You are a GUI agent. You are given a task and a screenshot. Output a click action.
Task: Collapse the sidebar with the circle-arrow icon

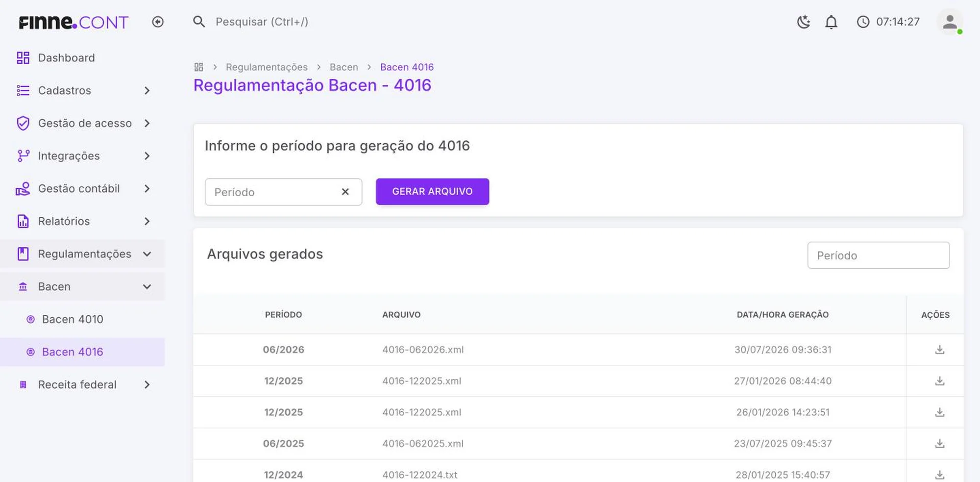click(x=158, y=22)
